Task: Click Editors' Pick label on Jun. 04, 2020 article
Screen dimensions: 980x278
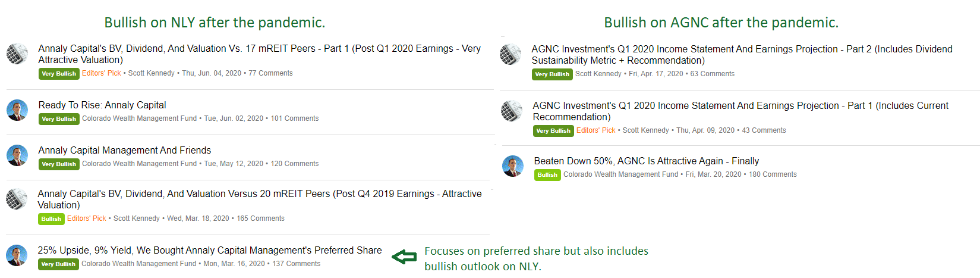Action: click(x=102, y=73)
